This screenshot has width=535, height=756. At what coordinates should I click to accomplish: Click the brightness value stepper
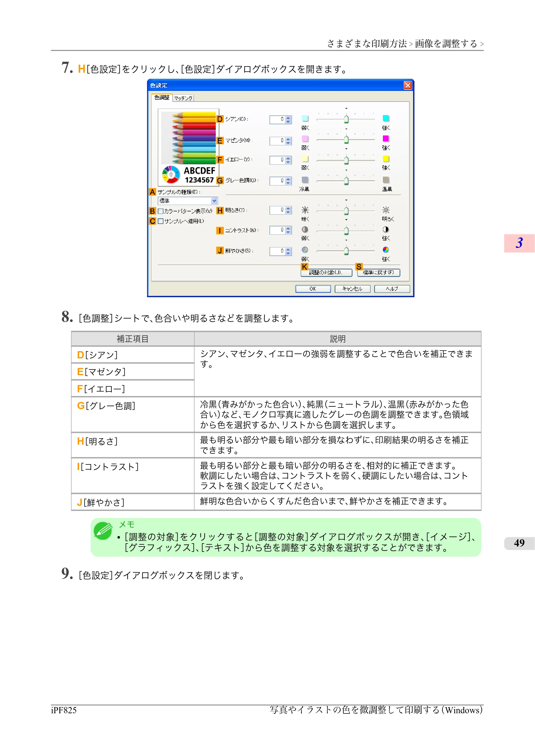point(288,210)
